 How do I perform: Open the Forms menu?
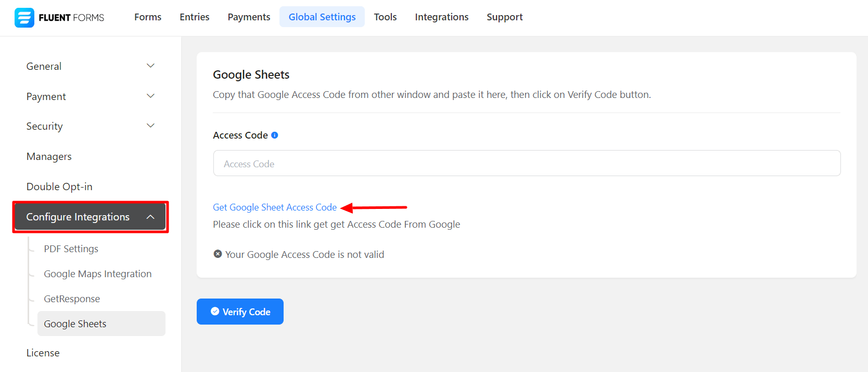tap(148, 17)
